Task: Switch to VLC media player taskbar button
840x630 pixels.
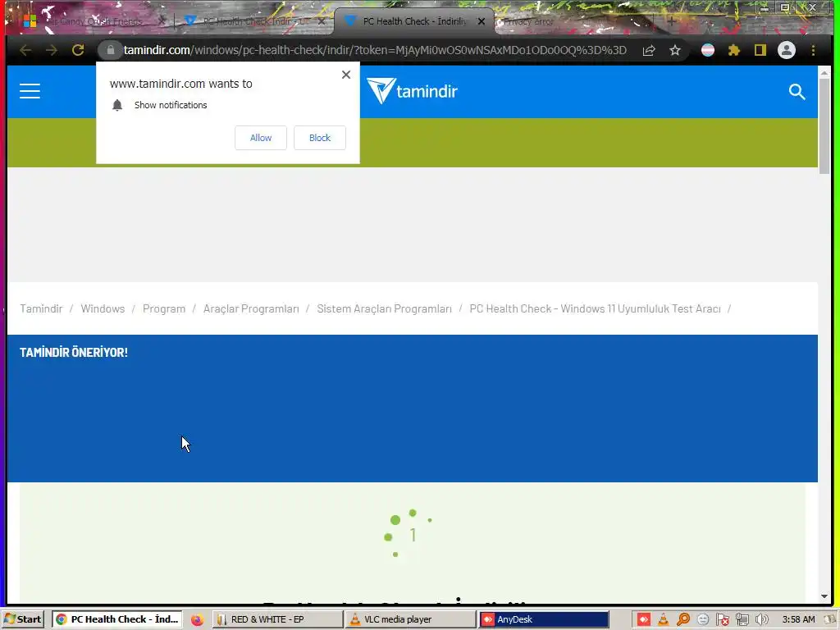Action: 410,619
